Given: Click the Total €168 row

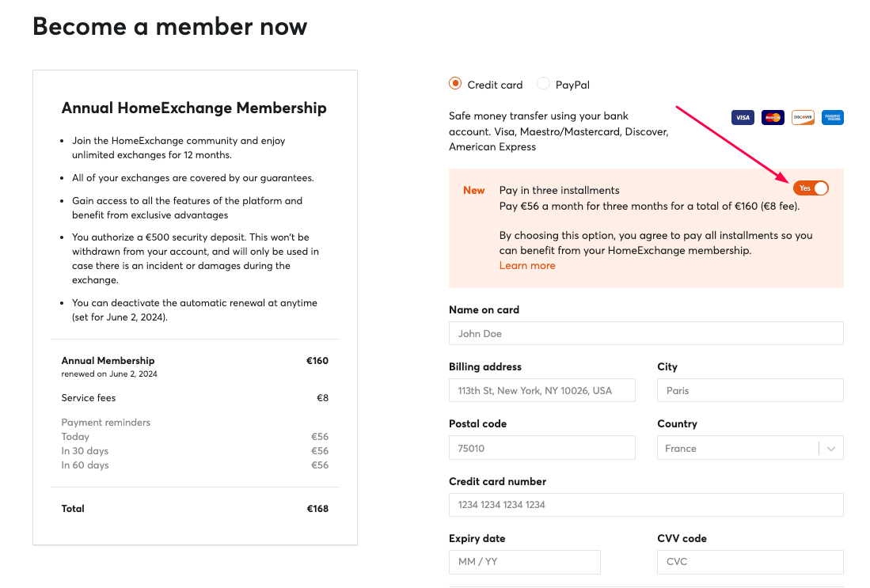Looking at the screenshot, I should click(195, 509).
